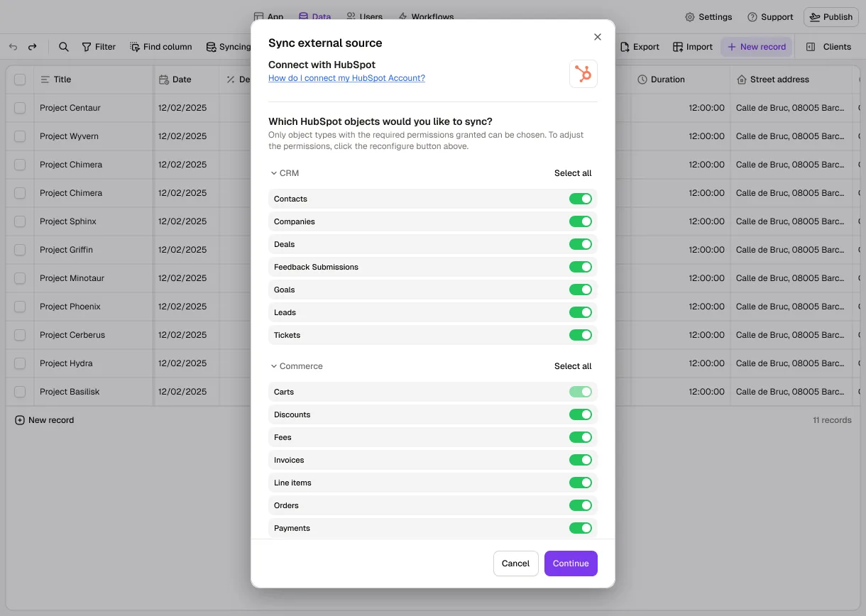The width and height of the screenshot is (866, 616).
Task: Switch to the App tab
Action: [269, 17]
